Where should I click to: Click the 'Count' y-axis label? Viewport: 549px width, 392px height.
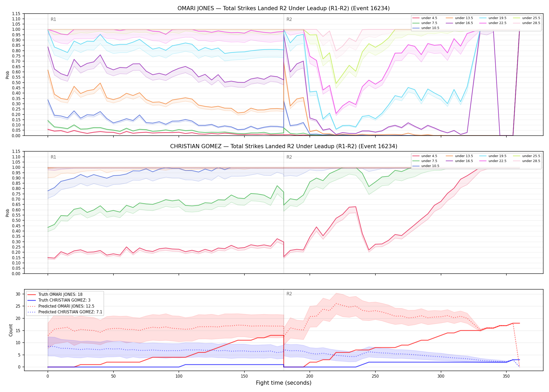(x=11, y=330)
